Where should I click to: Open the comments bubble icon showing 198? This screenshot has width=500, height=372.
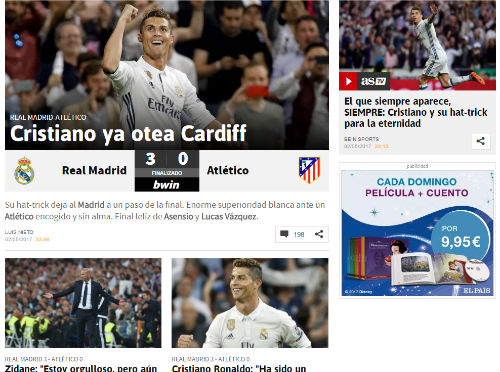[284, 234]
